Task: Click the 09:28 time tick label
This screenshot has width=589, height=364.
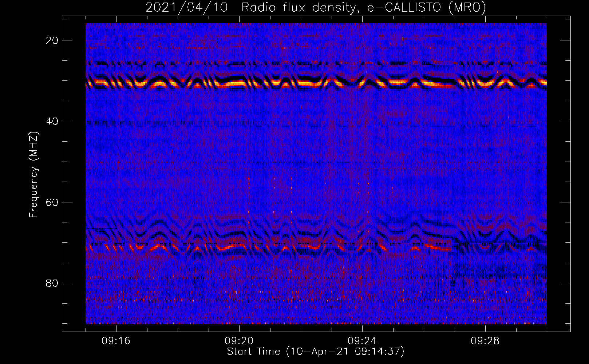Action: tap(485, 341)
